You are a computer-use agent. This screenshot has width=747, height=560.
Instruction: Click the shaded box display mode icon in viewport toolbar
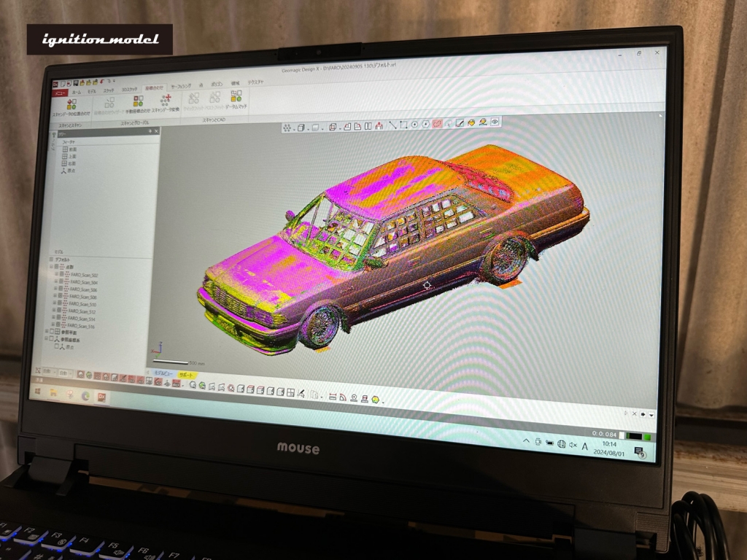[x=301, y=128]
